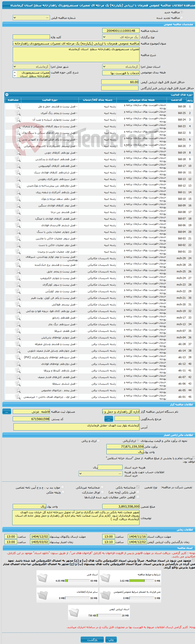Click the stepper arrows of شرح کلی حوزه فعالیت
This screenshot has height=644, width=195.
click(14, 74)
